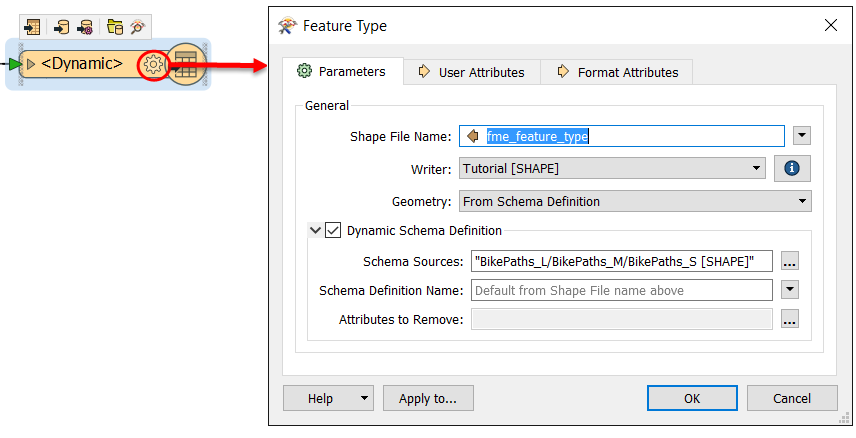Screen dimensions: 856x438
Task: Expand the Dynamic feature type attributes triangle
Action: pyautogui.click(x=31, y=65)
